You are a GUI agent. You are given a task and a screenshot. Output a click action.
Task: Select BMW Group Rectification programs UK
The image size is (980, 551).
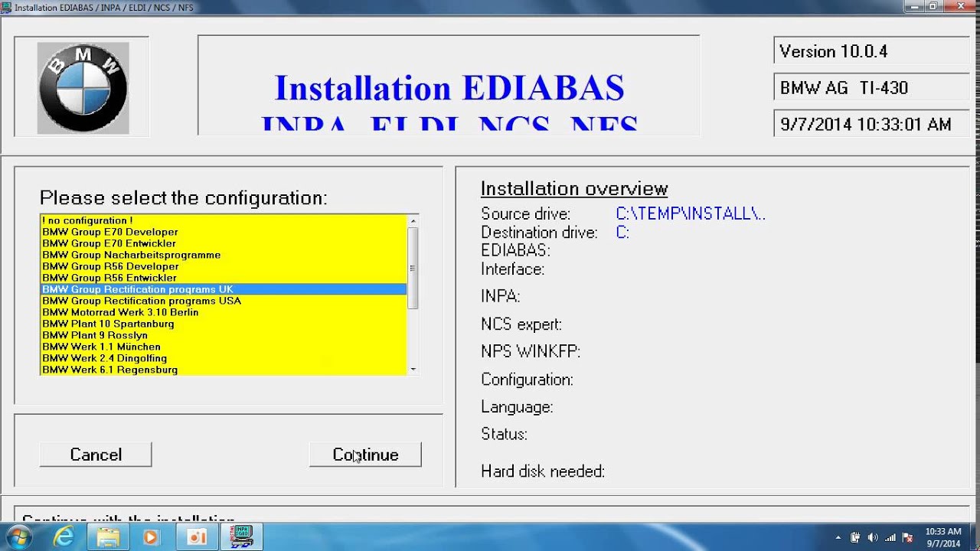223,289
